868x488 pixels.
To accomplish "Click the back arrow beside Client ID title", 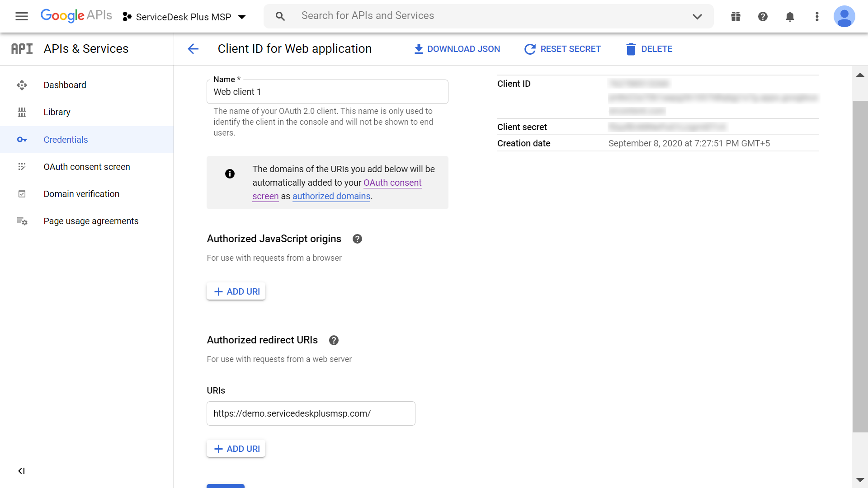I will (193, 49).
